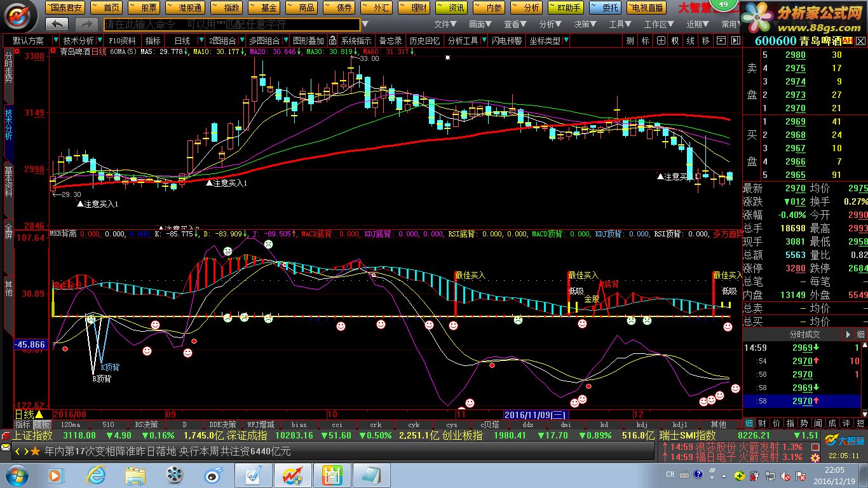
Task: Open the 画面 menu dropdown
Action: click(481, 24)
